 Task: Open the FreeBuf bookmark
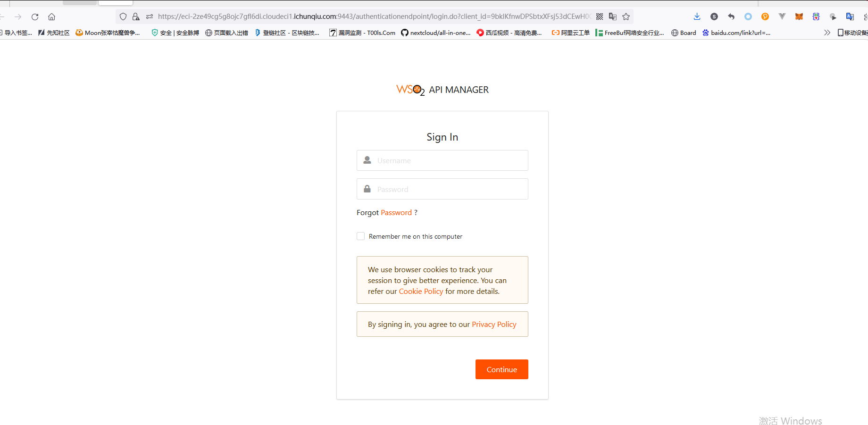click(630, 33)
